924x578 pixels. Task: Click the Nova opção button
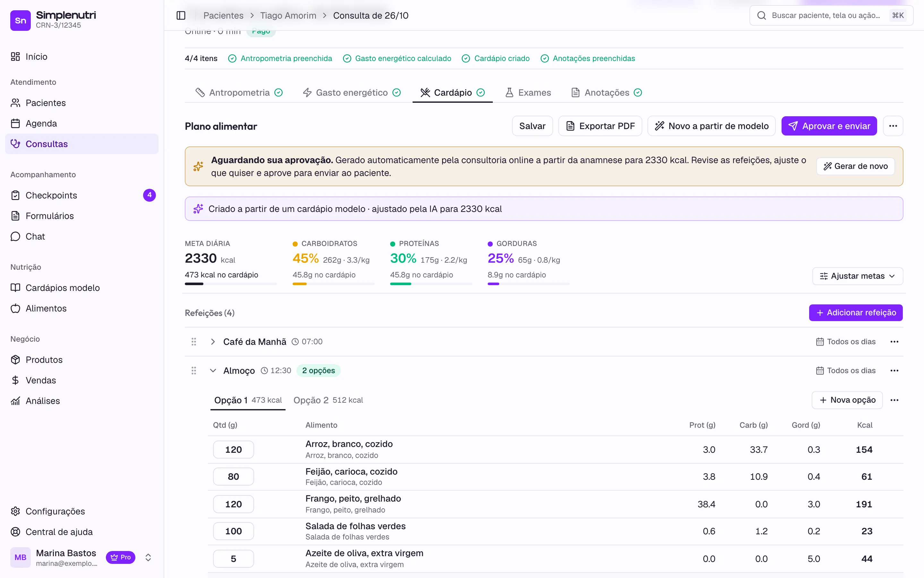pyautogui.click(x=847, y=400)
